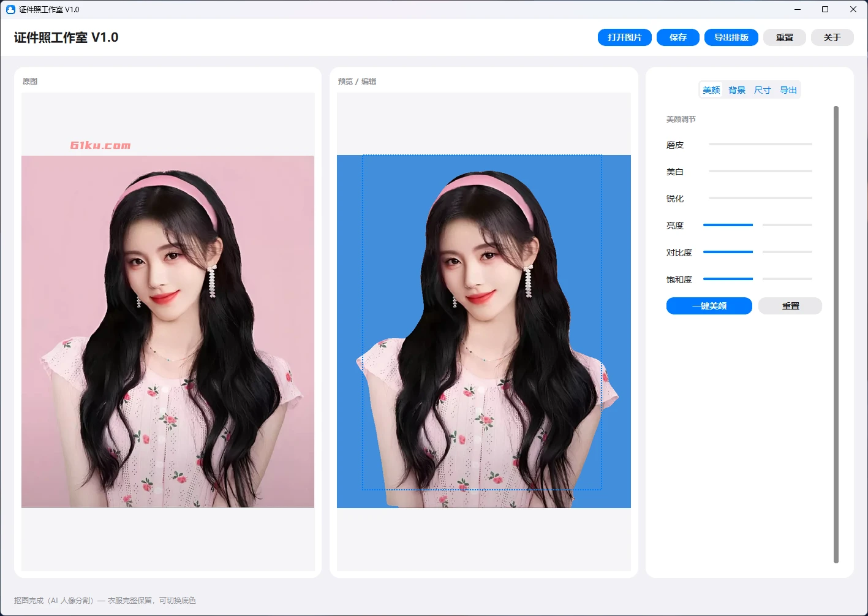This screenshot has height=616, width=868.
Task: Click the top toolbar 重置 button
Action: (784, 37)
